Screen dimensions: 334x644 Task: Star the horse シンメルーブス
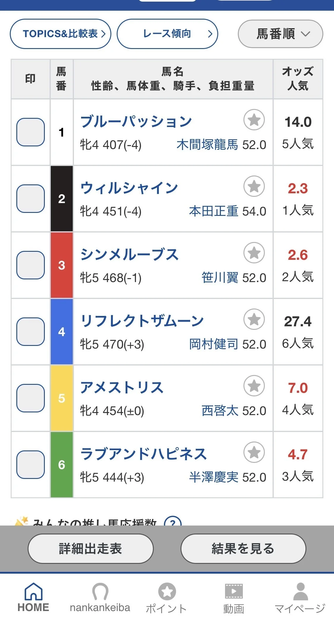(x=254, y=253)
